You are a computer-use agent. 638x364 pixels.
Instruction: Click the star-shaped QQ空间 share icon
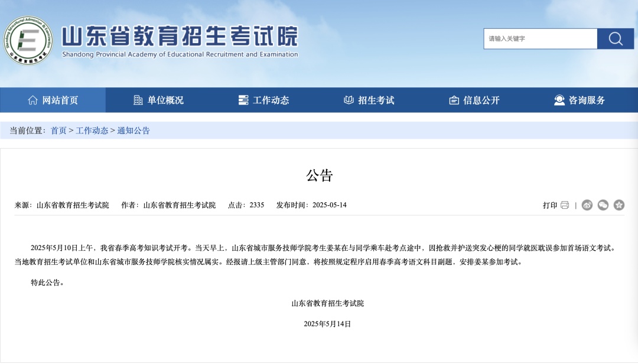tap(619, 205)
